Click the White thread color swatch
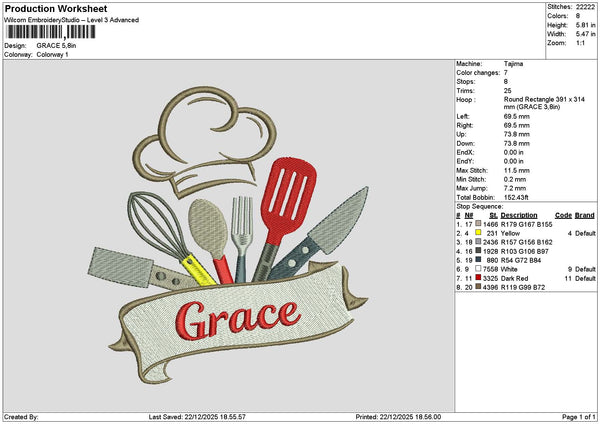600x424 pixels. [x=478, y=269]
